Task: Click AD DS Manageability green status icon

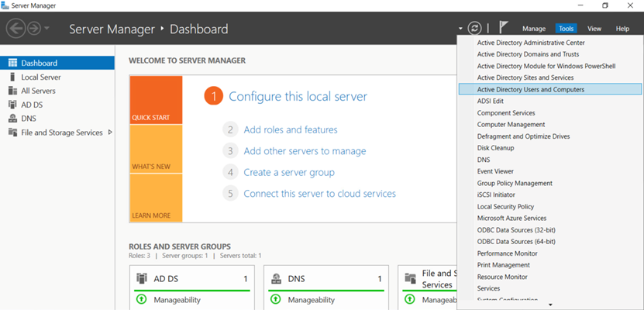Action: coord(141,300)
